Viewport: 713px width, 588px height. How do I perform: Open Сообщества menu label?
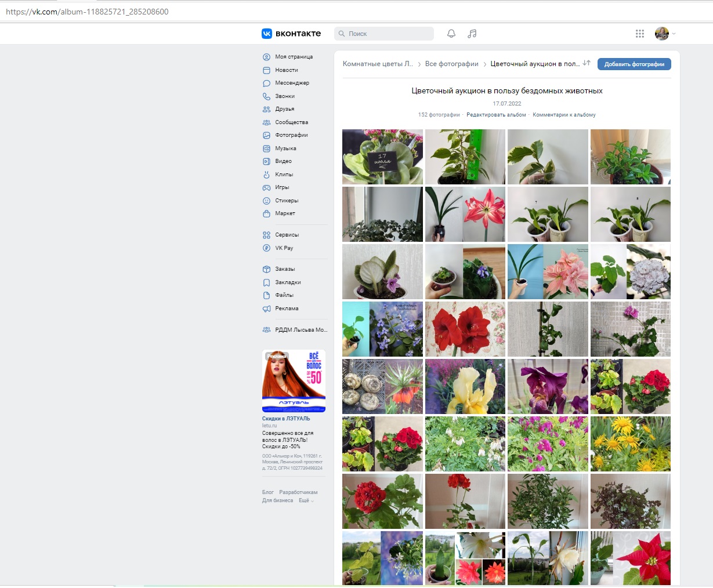292,122
